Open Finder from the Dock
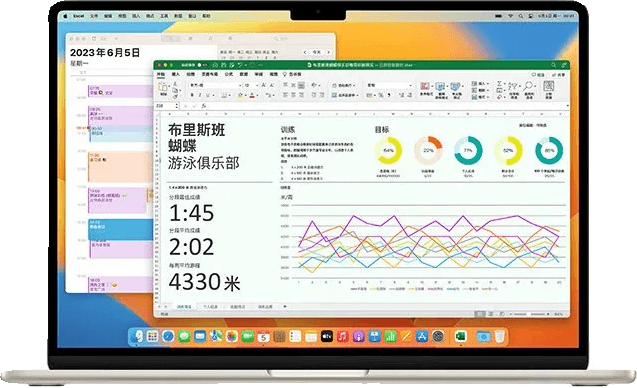This screenshot has width=637, height=388. (x=136, y=336)
